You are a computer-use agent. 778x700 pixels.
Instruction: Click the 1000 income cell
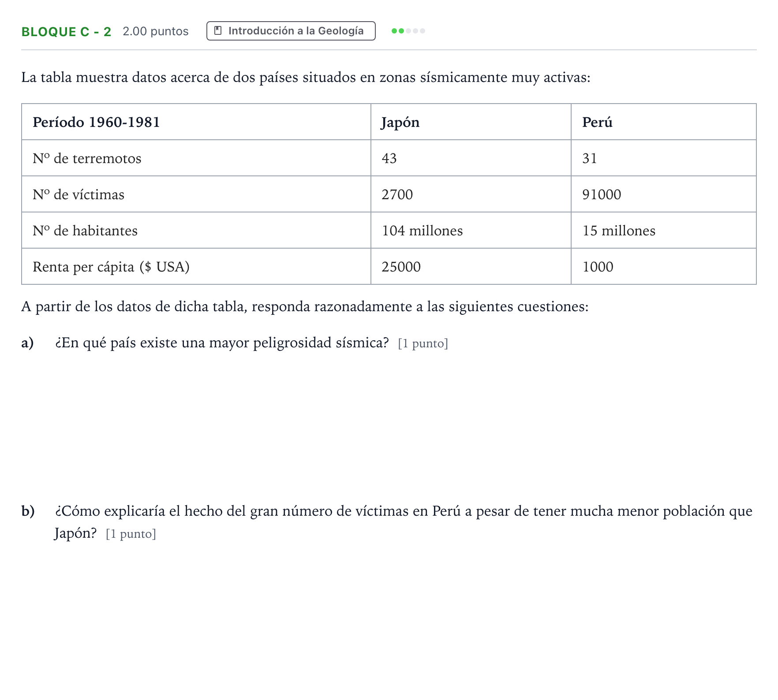point(664,267)
